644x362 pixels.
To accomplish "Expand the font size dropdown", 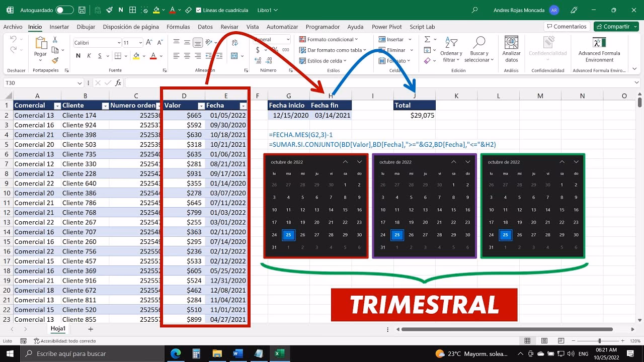I will coord(140,42).
